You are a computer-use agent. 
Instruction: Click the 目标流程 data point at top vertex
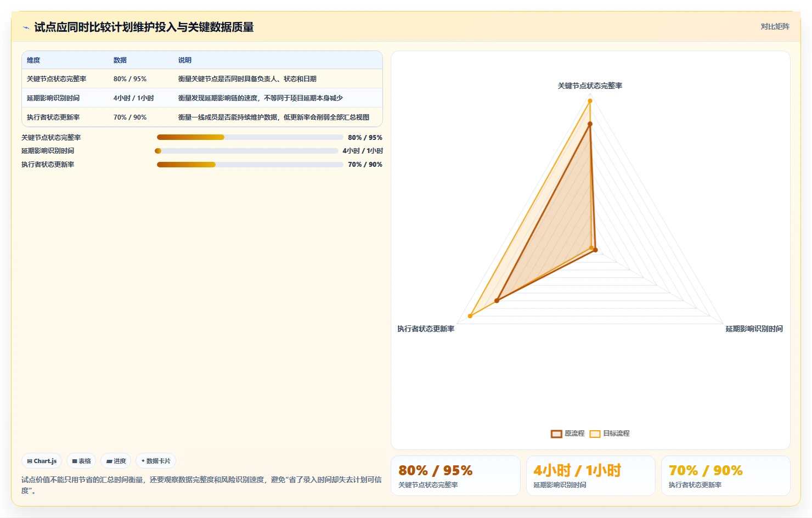(x=590, y=101)
